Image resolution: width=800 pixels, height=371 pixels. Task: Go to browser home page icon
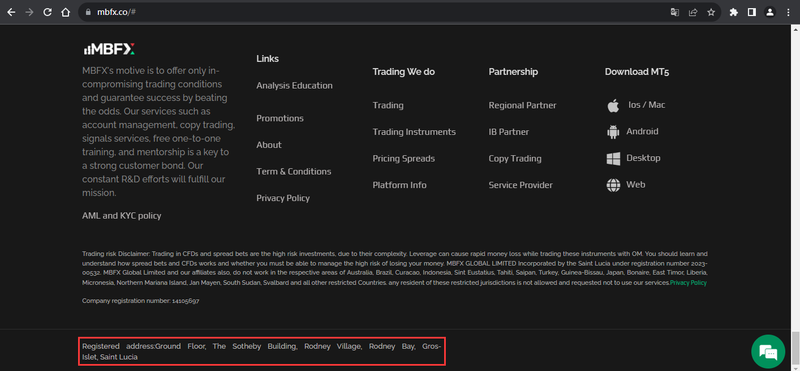tap(65, 12)
